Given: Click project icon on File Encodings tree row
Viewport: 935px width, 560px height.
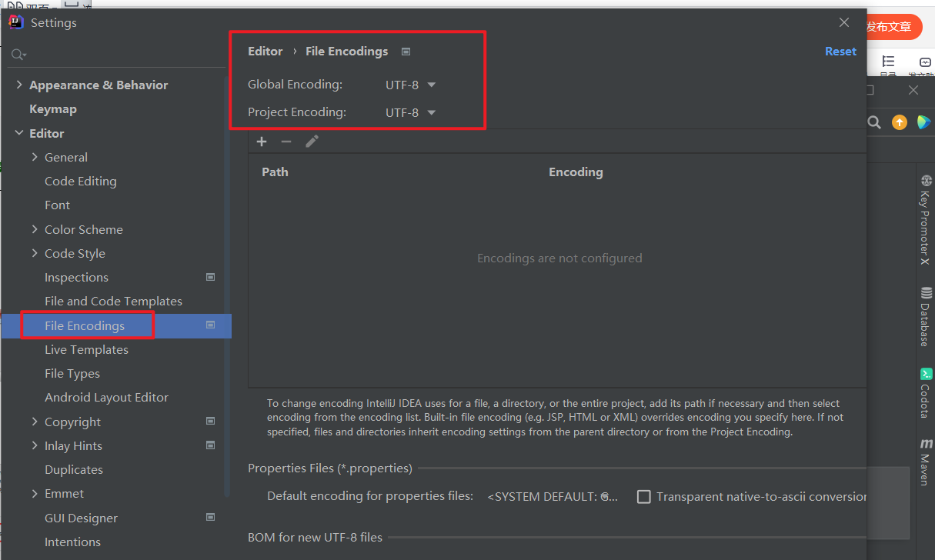Looking at the screenshot, I should coord(211,325).
